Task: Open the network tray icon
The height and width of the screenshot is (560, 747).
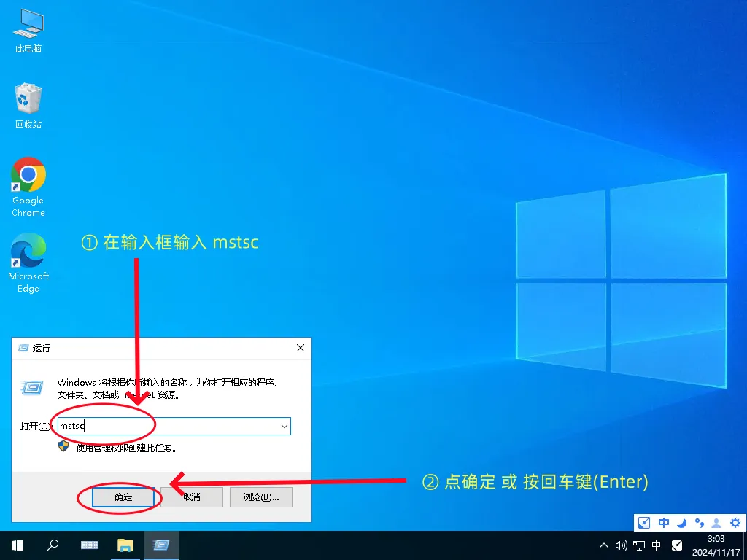Action: coord(639,545)
